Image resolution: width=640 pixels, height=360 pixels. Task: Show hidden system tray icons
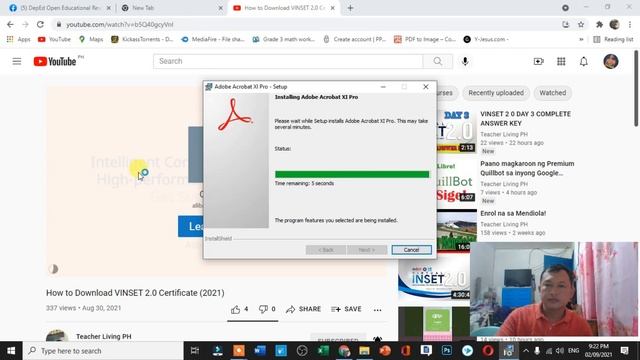pos(526,351)
